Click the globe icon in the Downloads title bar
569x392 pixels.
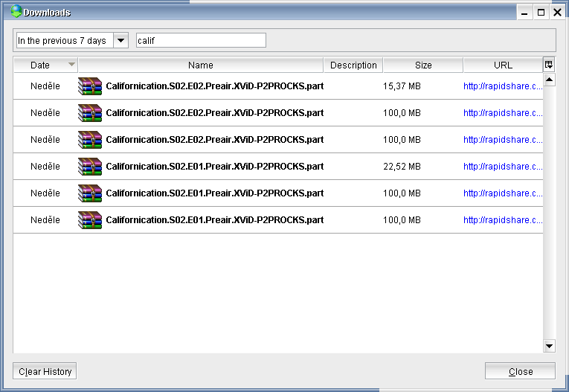pos(16,11)
